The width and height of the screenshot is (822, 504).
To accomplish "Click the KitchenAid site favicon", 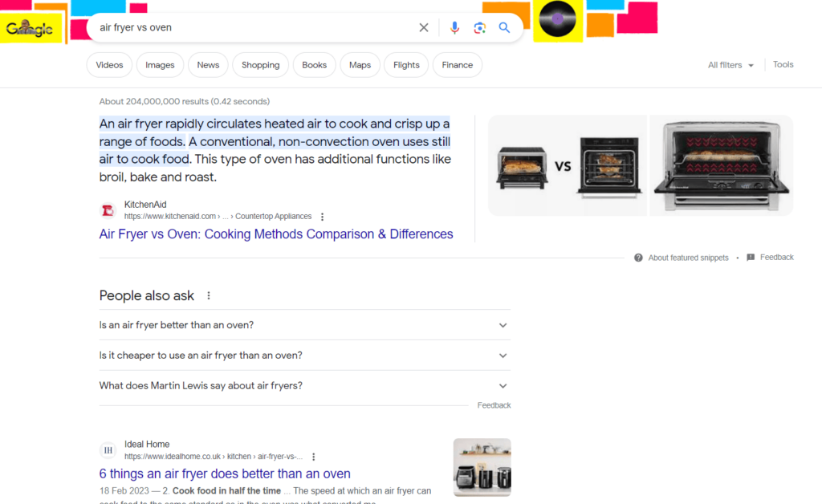I will click(x=108, y=209).
